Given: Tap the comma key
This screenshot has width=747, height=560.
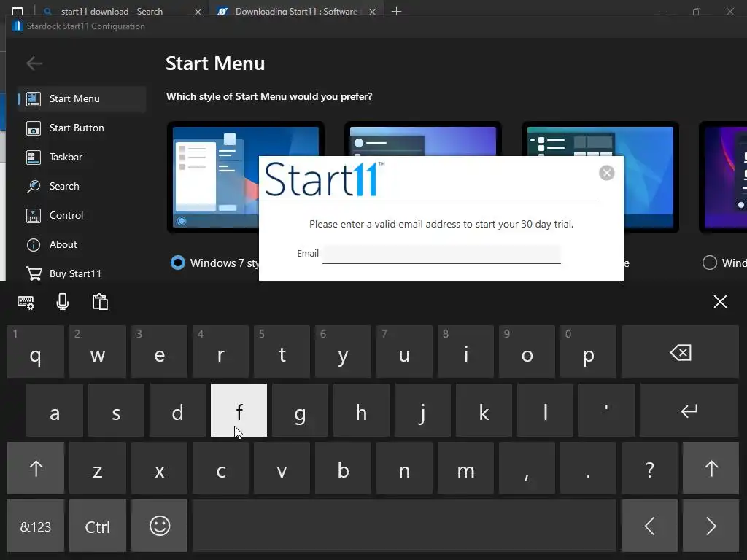Looking at the screenshot, I should (x=527, y=468).
